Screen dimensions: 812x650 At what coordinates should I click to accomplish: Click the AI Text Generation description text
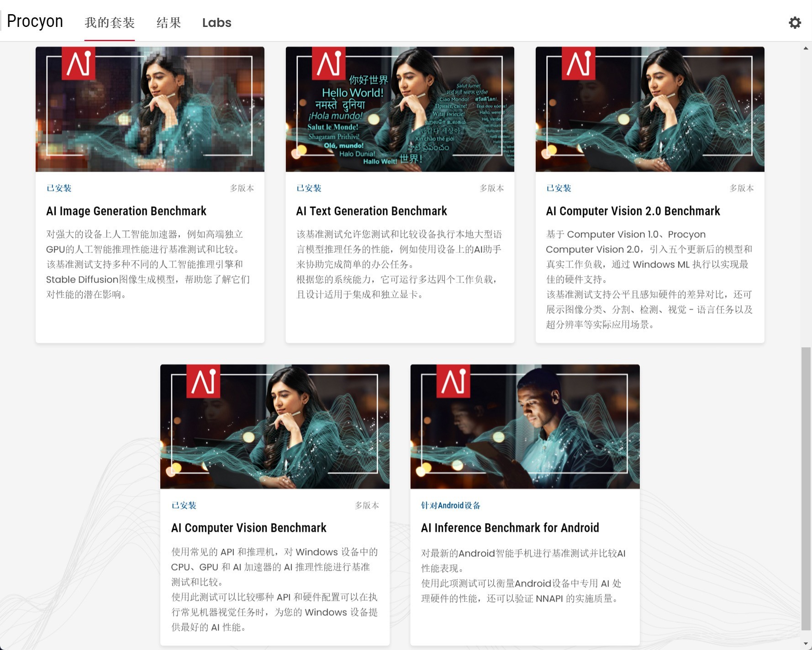399,264
